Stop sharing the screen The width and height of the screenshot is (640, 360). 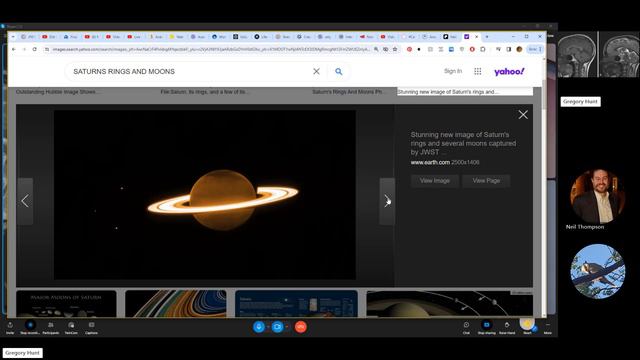pos(487,327)
